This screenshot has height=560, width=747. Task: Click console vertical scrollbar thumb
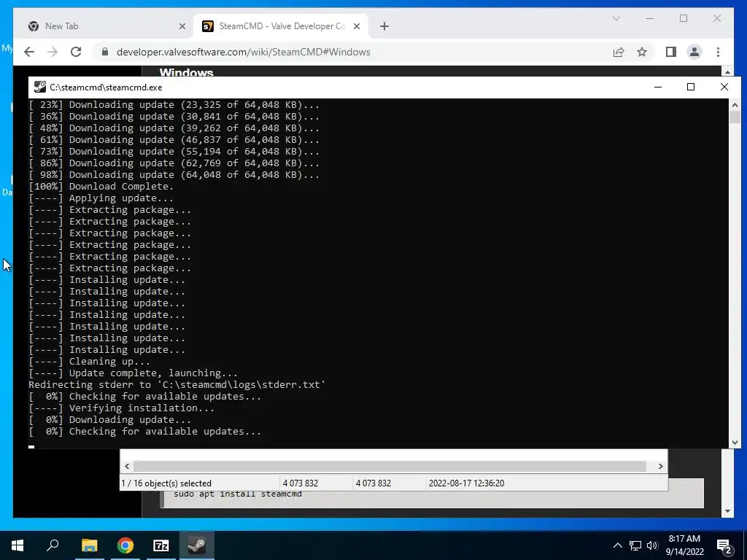[735, 117]
